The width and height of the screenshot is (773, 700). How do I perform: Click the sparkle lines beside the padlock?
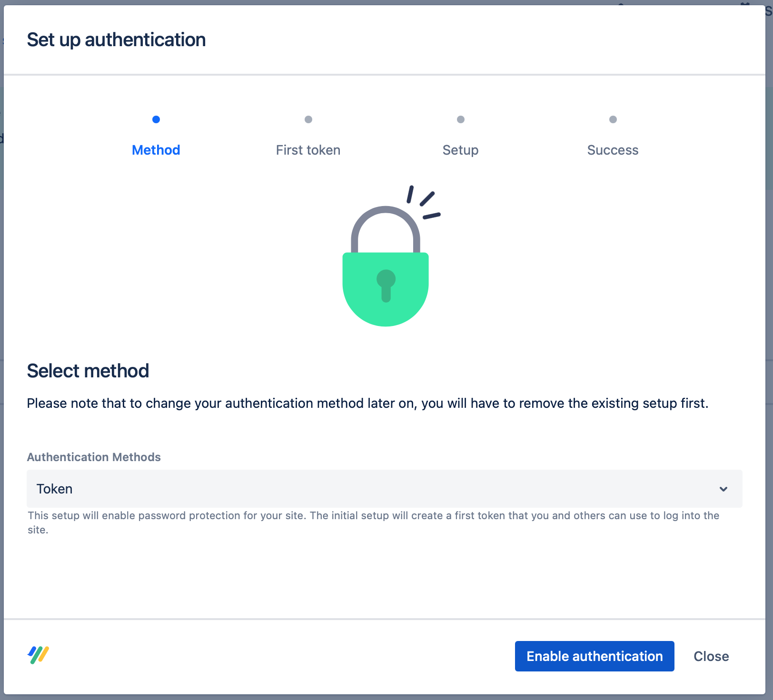click(424, 202)
